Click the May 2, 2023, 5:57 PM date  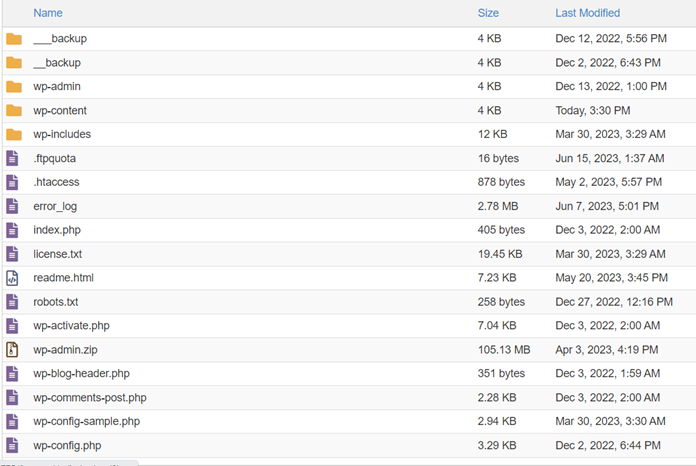click(609, 182)
